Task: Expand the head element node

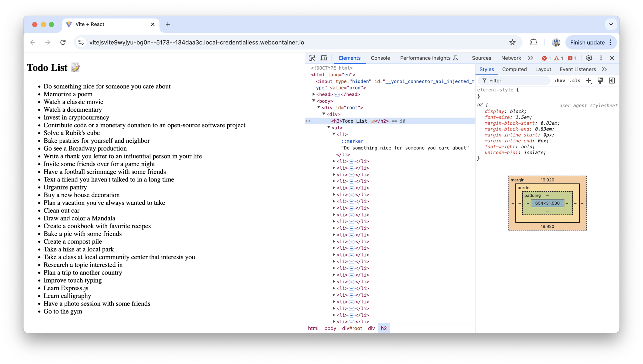Action: (314, 94)
